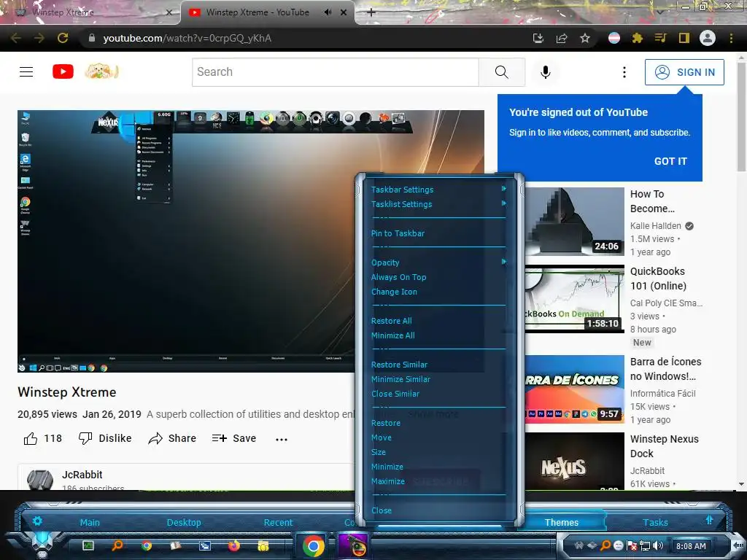Expand the Taskbar Settings submenu

438,190
